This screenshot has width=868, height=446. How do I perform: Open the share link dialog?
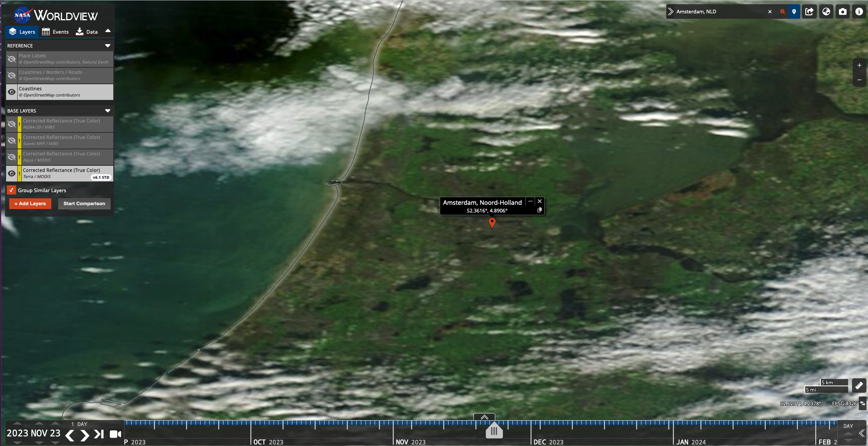pyautogui.click(x=809, y=11)
